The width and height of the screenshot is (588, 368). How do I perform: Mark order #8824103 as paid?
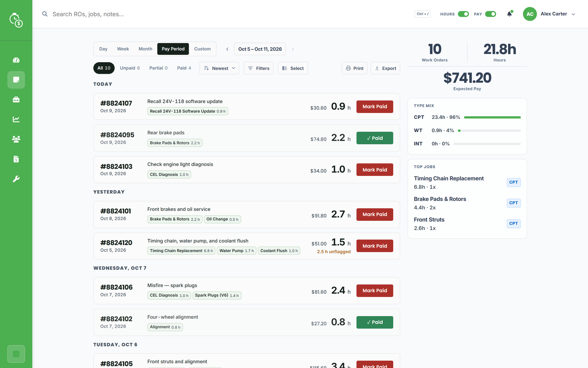pyautogui.click(x=374, y=170)
